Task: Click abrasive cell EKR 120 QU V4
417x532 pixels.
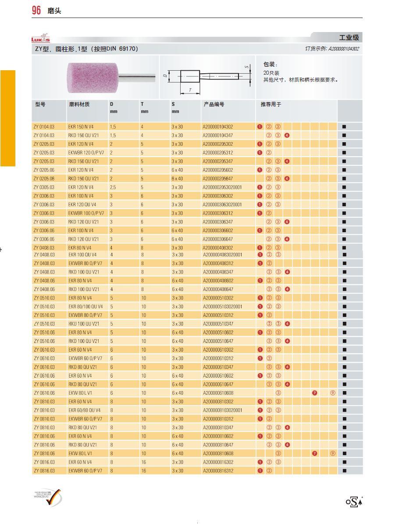Action: tap(82, 205)
